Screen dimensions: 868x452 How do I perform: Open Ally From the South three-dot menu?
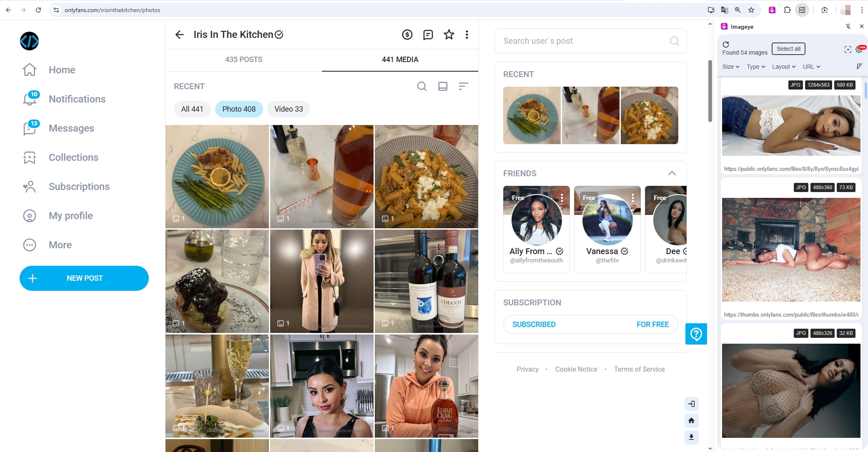(562, 198)
